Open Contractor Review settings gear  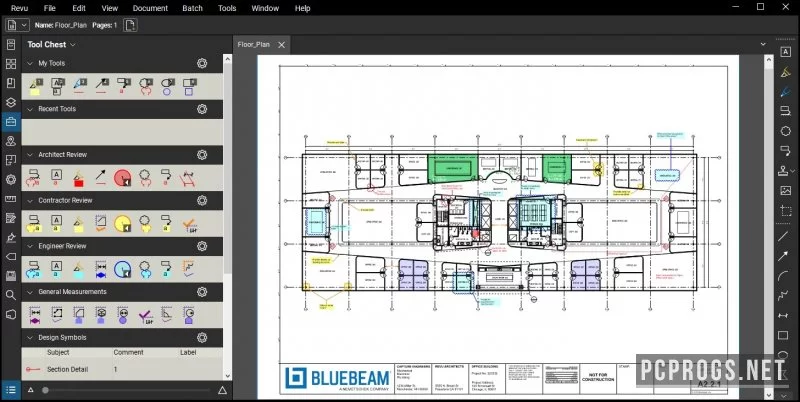tap(202, 200)
